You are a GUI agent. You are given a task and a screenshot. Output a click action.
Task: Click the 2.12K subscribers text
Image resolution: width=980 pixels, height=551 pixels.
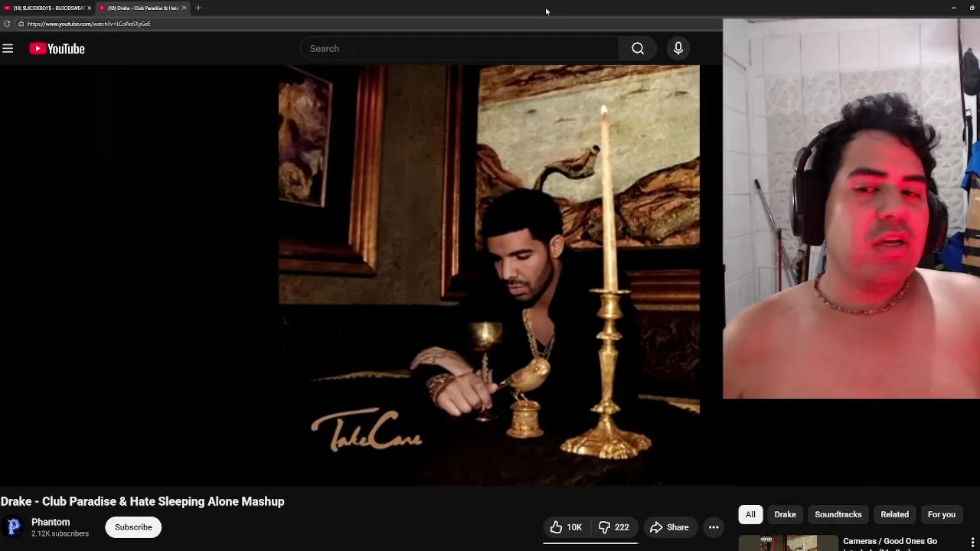pyautogui.click(x=60, y=533)
